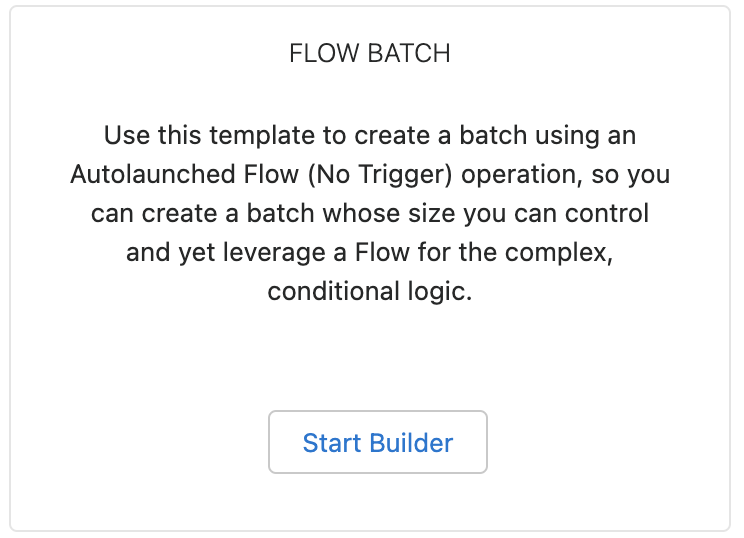Click the word "Start" on the button

point(331,442)
